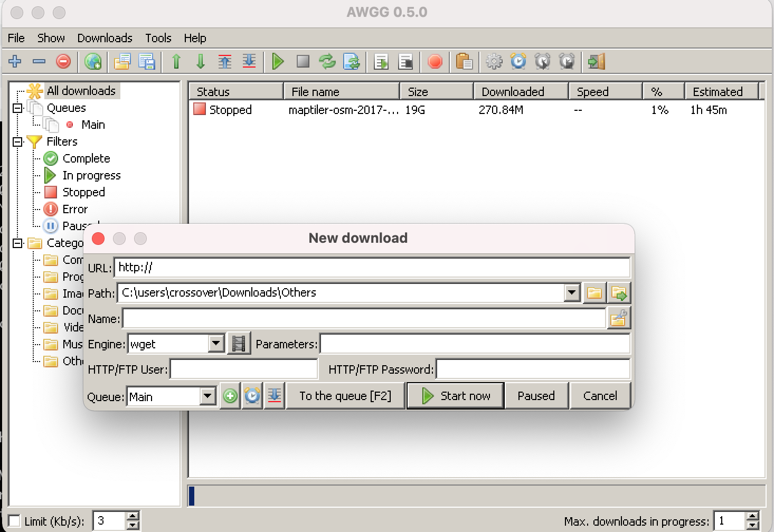
Task: Collapse the Queues tree node
Action: click(18, 108)
